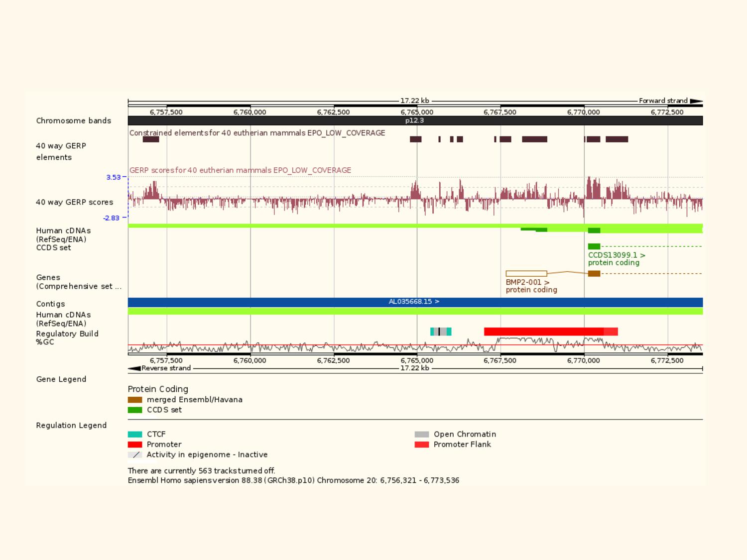Click the Genes (Comprehensive set ... track label
The height and width of the screenshot is (560, 747).
pos(79,282)
